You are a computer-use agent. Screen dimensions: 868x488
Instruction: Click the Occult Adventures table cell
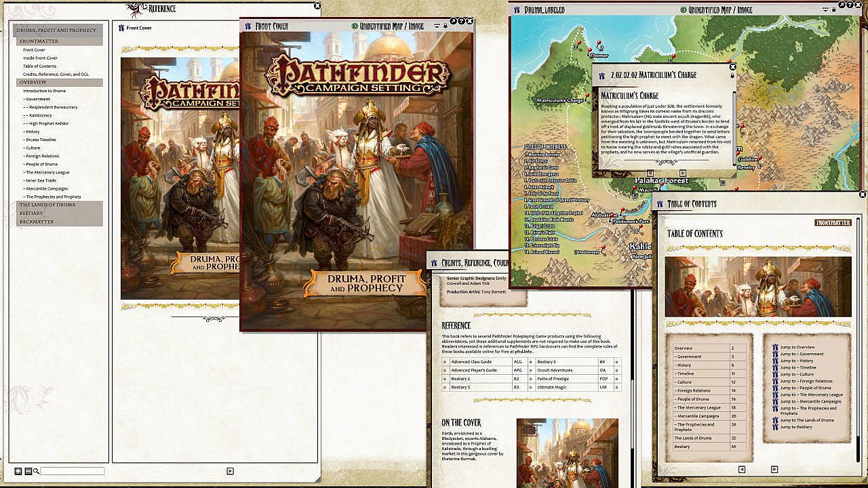[566, 370]
